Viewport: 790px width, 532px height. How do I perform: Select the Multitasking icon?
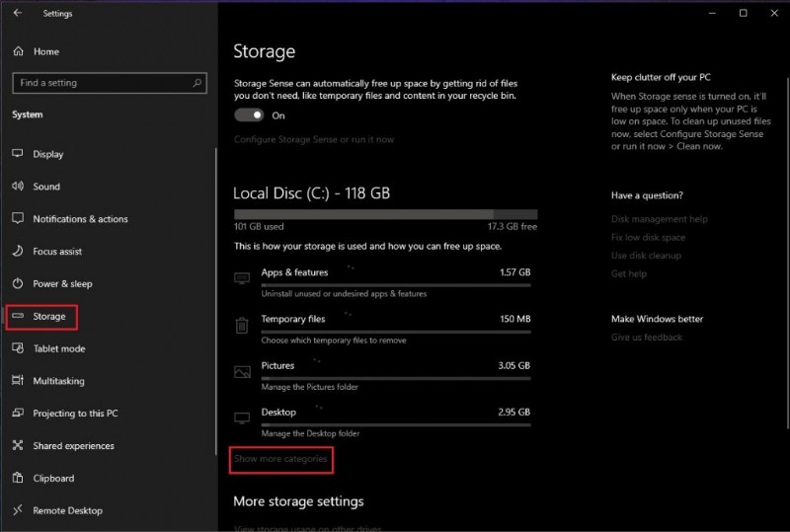tap(18, 380)
